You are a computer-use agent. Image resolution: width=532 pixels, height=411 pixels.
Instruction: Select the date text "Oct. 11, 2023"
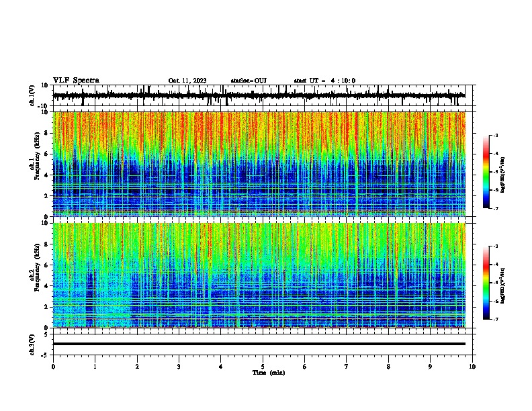click(x=187, y=81)
